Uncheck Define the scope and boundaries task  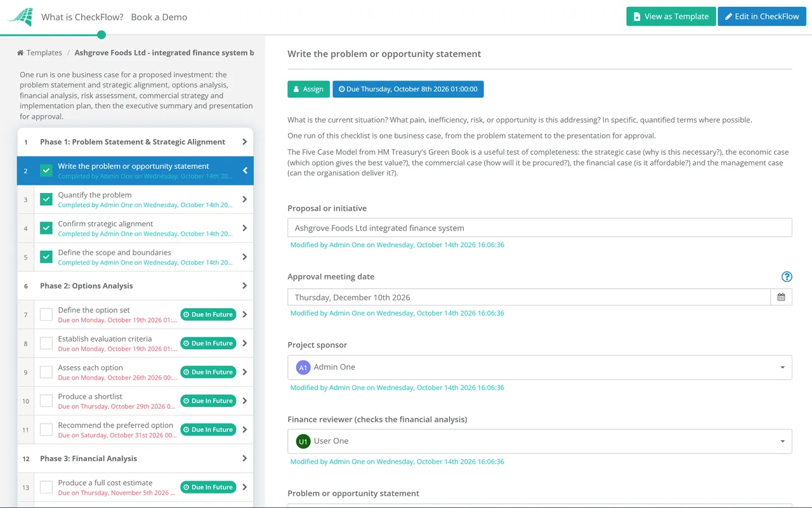[x=46, y=257]
